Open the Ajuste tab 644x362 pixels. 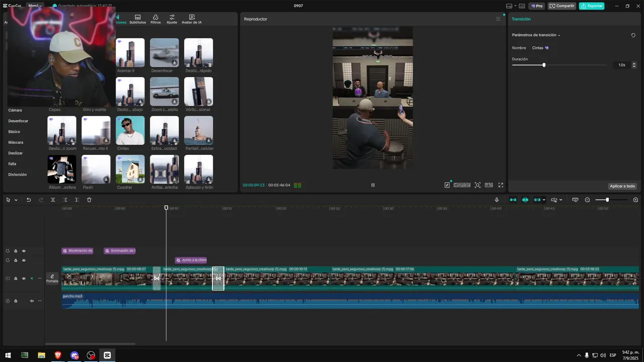point(172,20)
